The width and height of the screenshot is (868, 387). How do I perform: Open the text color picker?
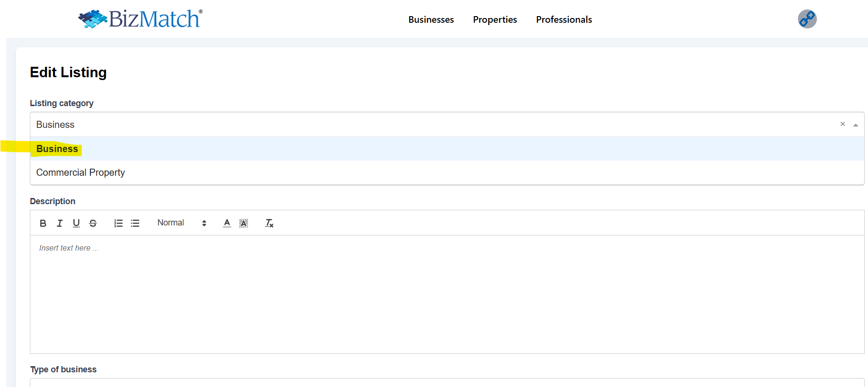click(227, 223)
